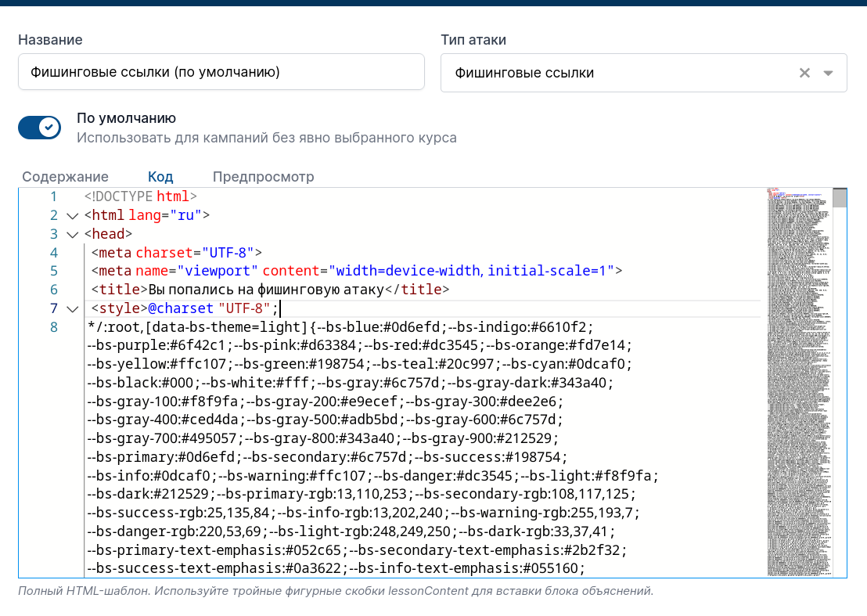
Task: Click line number 1 in the gutter
Action: click(x=54, y=197)
